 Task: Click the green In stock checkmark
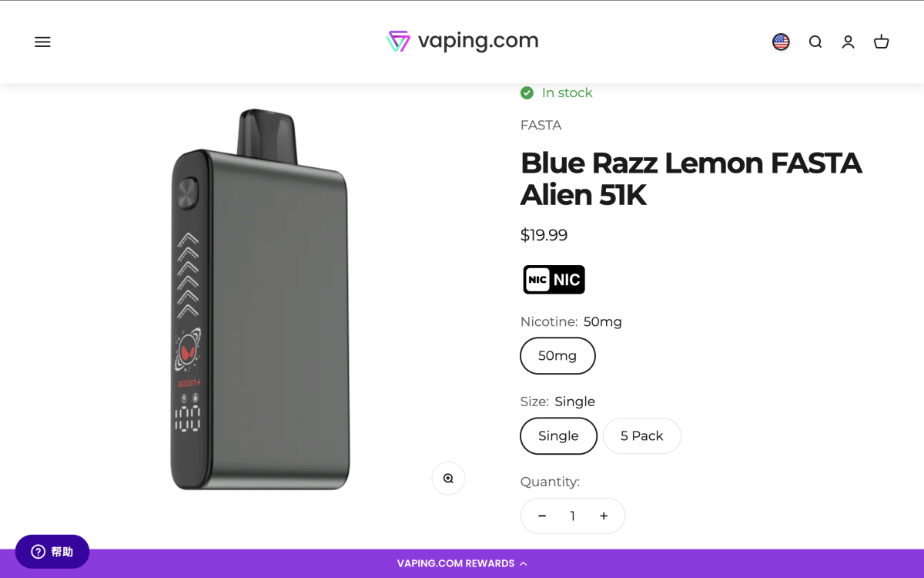point(527,93)
